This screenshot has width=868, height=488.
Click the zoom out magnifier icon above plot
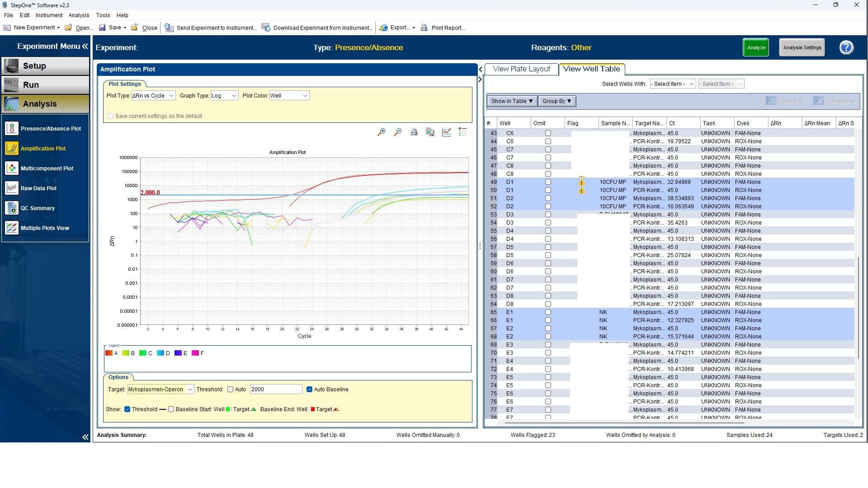[x=397, y=132]
